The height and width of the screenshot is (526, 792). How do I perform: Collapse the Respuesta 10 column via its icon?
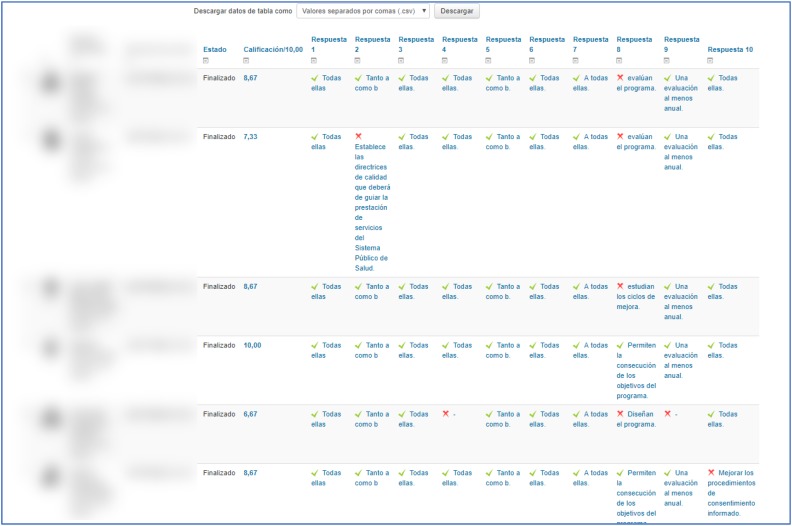tap(710, 60)
